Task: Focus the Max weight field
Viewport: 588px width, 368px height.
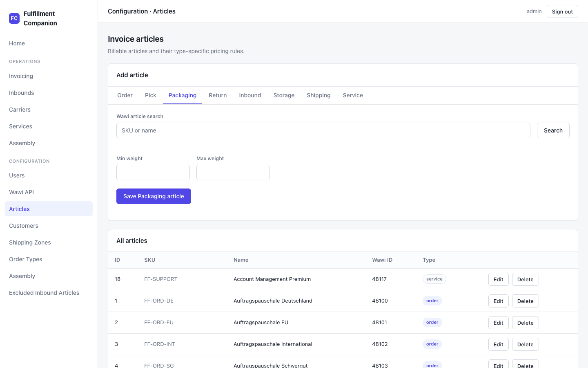Action: tap(233, 173)
